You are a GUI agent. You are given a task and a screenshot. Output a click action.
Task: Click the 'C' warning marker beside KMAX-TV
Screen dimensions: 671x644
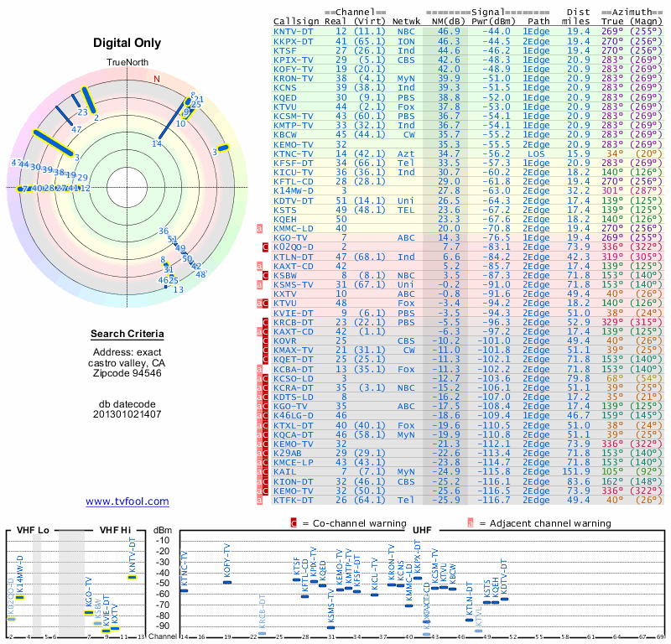pyautogui.click(x=265, y=350)
